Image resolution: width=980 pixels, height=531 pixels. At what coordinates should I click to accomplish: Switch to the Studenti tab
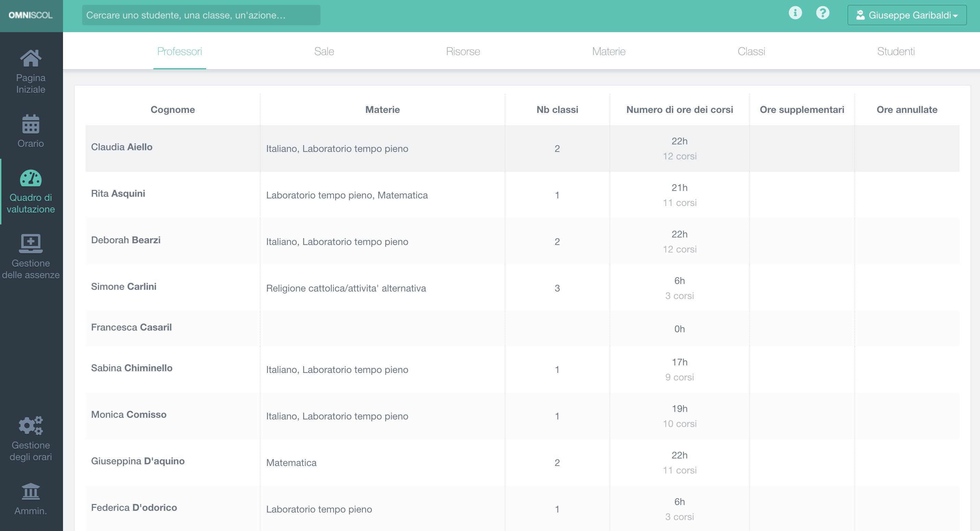pyautogui.click(x=895, y=51)
